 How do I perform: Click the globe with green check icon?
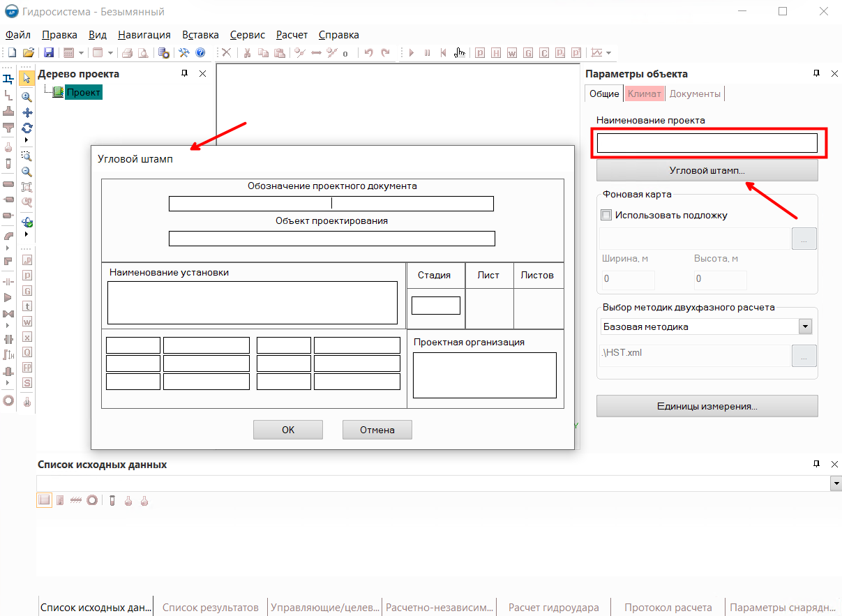[x=27, y=223]
